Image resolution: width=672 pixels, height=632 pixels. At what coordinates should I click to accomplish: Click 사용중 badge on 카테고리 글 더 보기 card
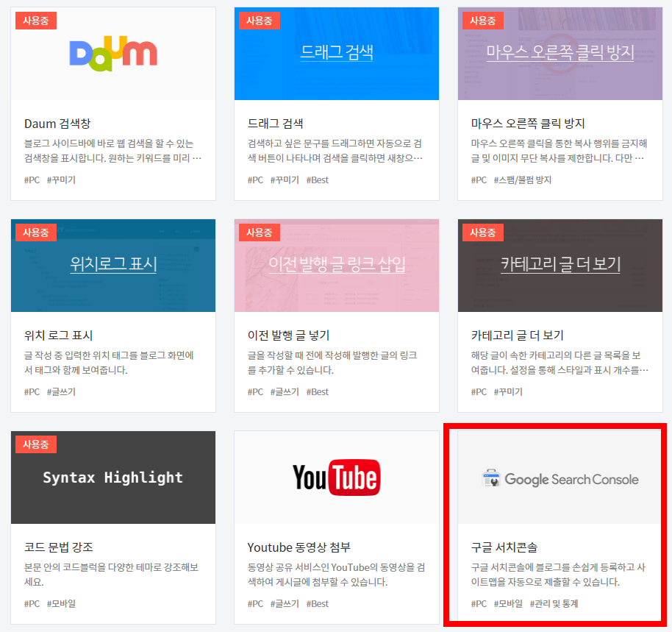(482, 232)
